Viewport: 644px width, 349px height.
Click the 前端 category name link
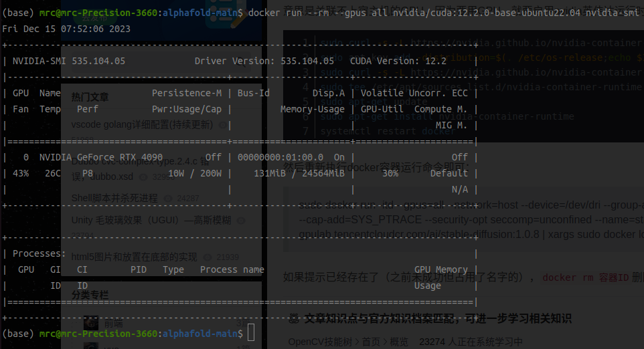[113, 324]
